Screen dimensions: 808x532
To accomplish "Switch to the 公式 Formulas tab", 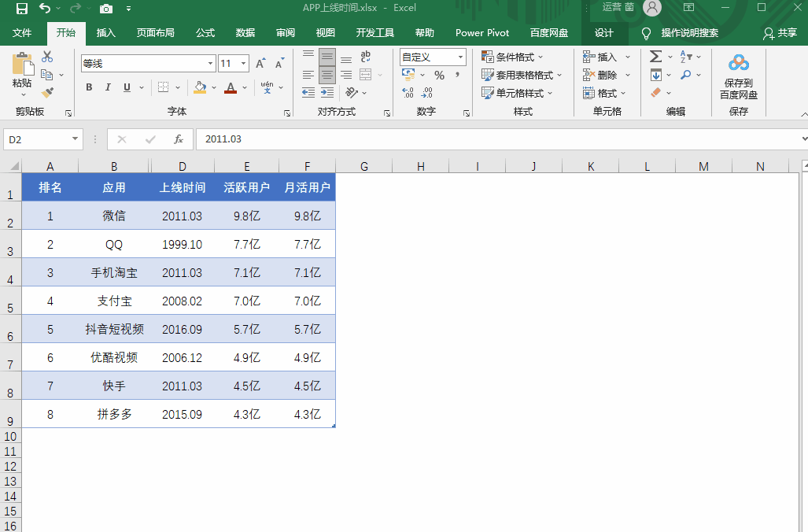I will pyautogui.click(x=205, y=33).
